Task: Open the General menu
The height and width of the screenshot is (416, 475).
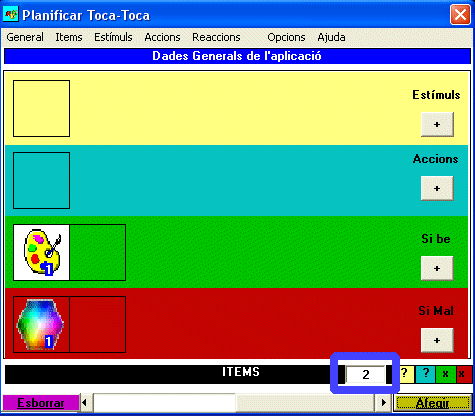Action: [x=25, y=37]
